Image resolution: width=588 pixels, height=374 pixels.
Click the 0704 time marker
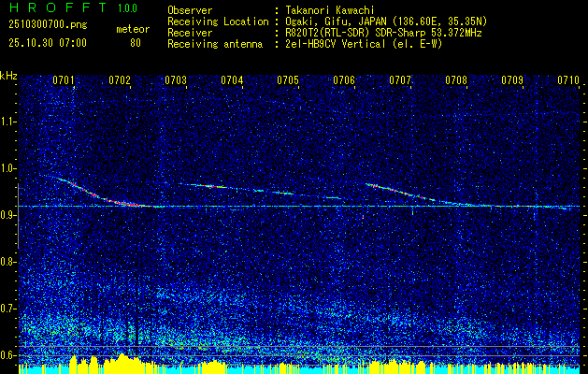232,79
